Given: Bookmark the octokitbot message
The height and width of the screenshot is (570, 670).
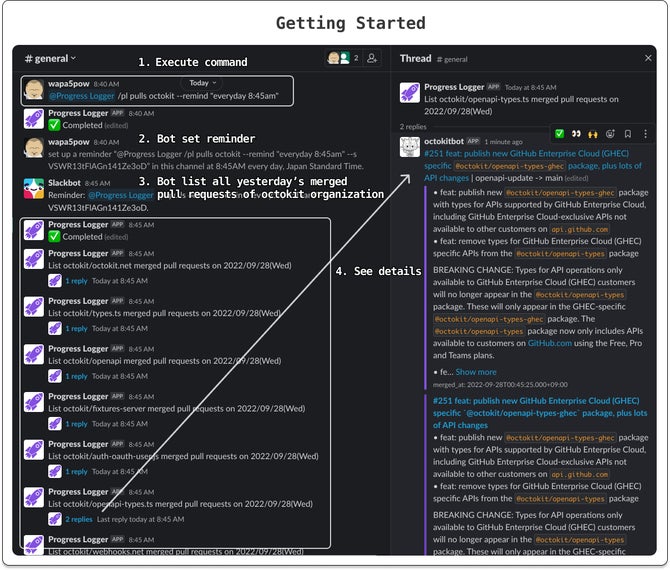Looking at the screenshot, I should click(628, 134).
